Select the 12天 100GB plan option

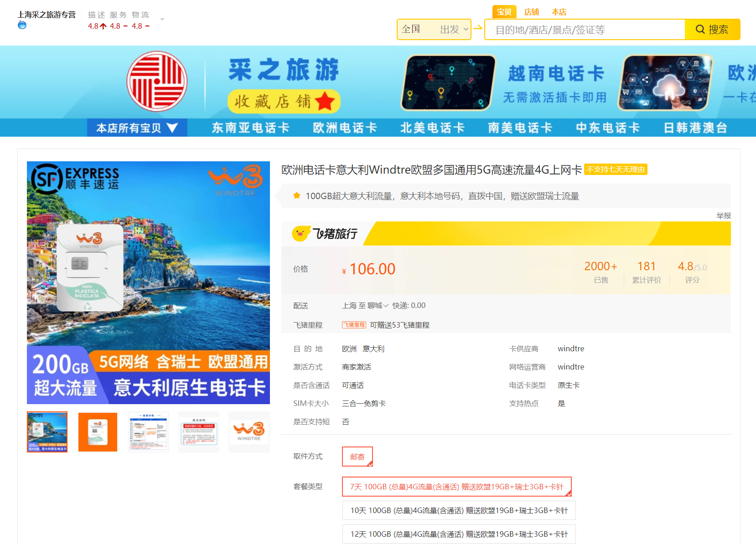tap(459, 534)
